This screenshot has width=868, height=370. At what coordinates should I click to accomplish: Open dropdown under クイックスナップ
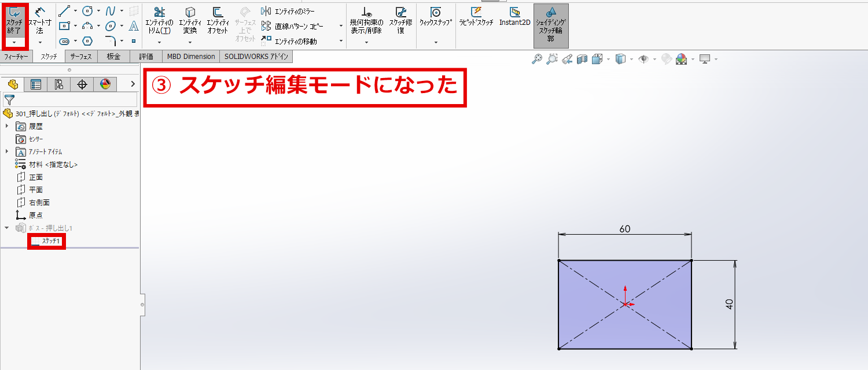coord(436,42)
